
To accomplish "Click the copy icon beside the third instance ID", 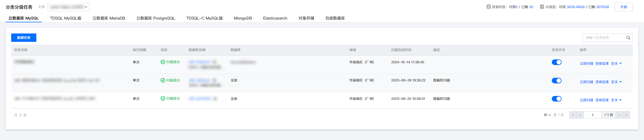I will tap(215, 98).
